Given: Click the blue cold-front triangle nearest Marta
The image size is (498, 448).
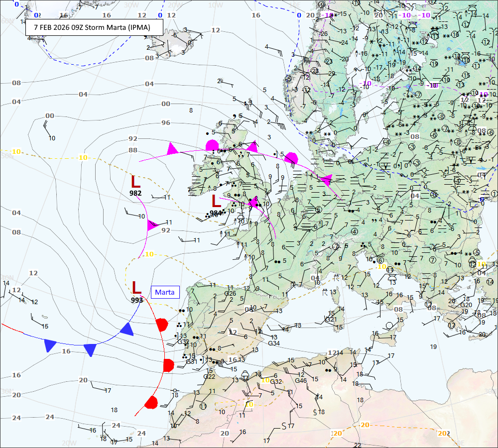Looking at the screenshot, I should pos(127,329).
